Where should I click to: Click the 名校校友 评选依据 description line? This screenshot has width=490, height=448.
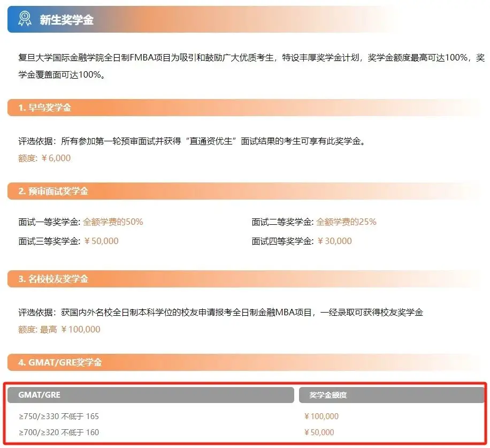pyautogui.click(x=220, y=312)
